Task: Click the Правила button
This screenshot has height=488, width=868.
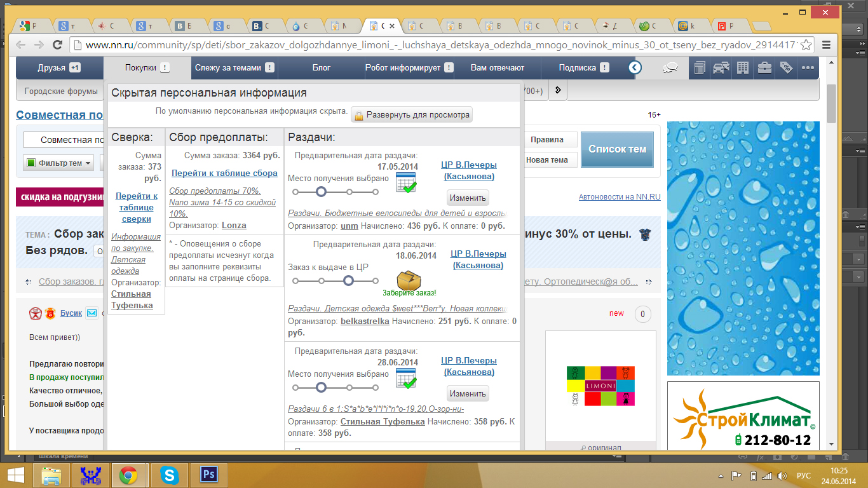Action: pyautogui.click(x=547, y=140)
